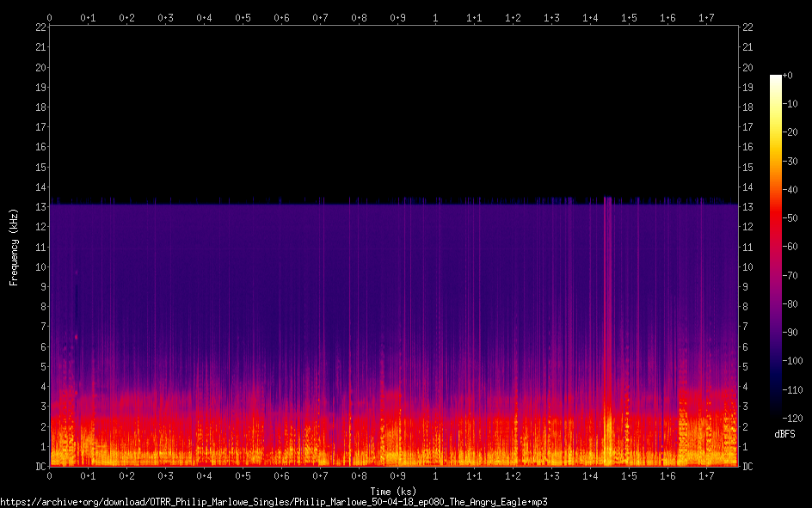The image size is (812, 508).
Task: Click the DC label on the left frequency axis
Action: click(x=40, y=467)
